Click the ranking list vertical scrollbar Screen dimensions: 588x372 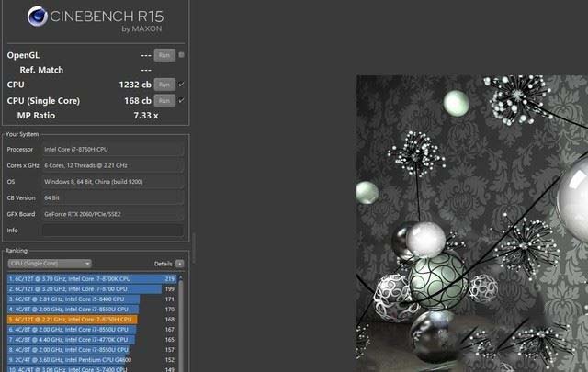tap(181, 326)
